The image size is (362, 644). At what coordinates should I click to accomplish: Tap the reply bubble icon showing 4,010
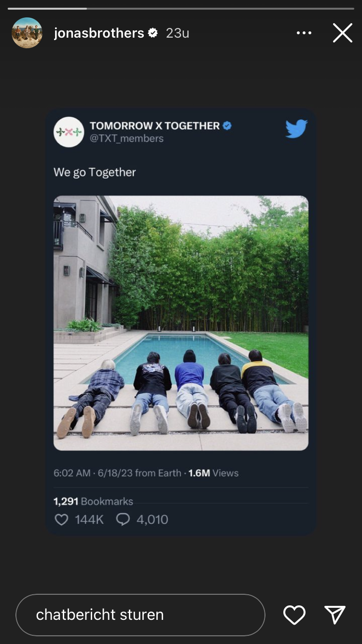pos(123,519)
